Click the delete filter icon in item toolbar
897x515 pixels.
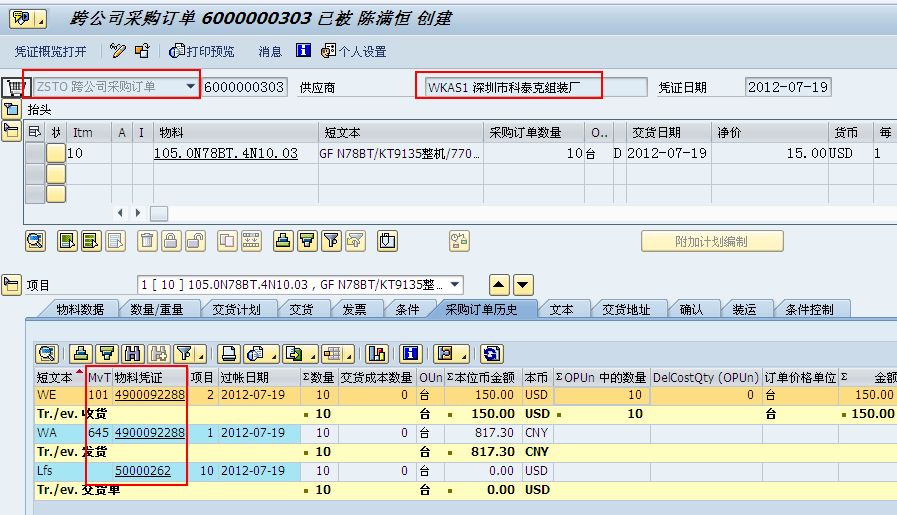coord(355,241)
